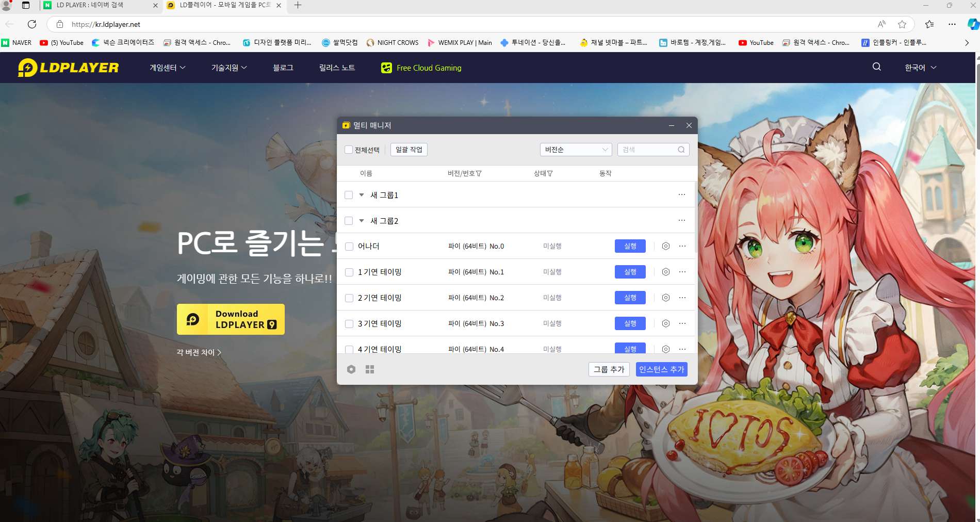
Task: Open the 릴리스 노트 menu item
Action: [x=337, y=68]
